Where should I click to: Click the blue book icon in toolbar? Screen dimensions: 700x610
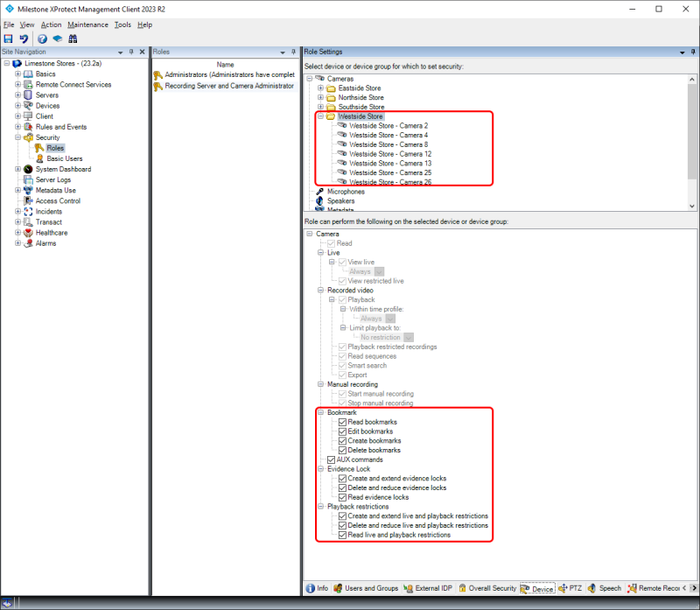coord(58,39)
